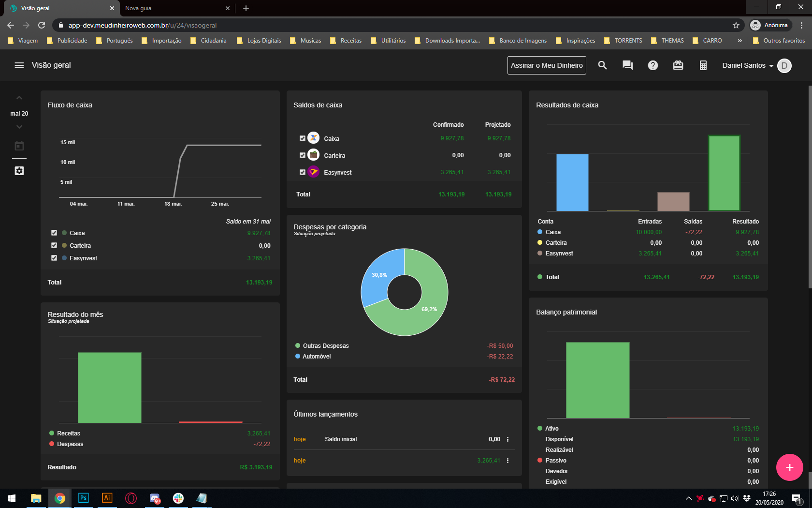Open the help question mark icon
The image size is (812, 508).
[x=652, y=65]
